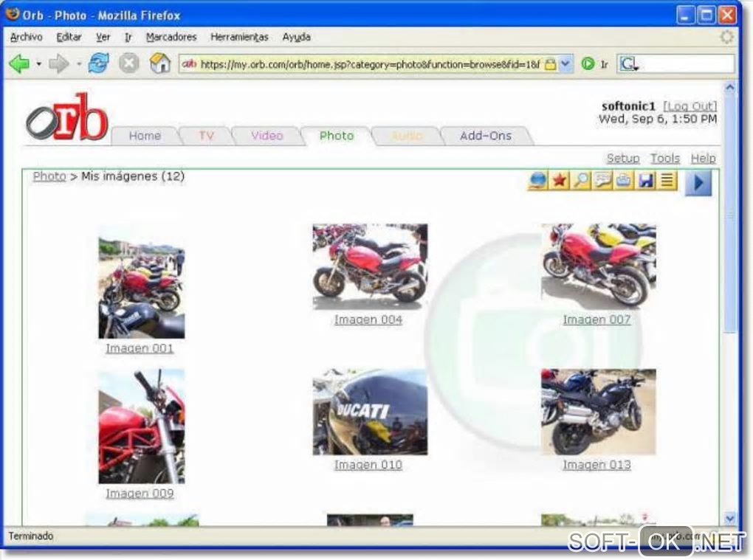Open the Ayuda menu

click(x=296, y=37)
